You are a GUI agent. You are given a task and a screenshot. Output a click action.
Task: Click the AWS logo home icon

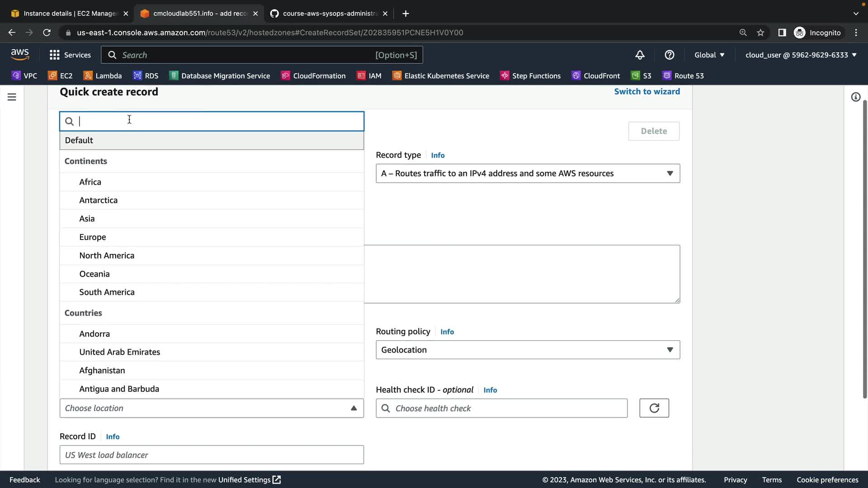click(20, 55)
